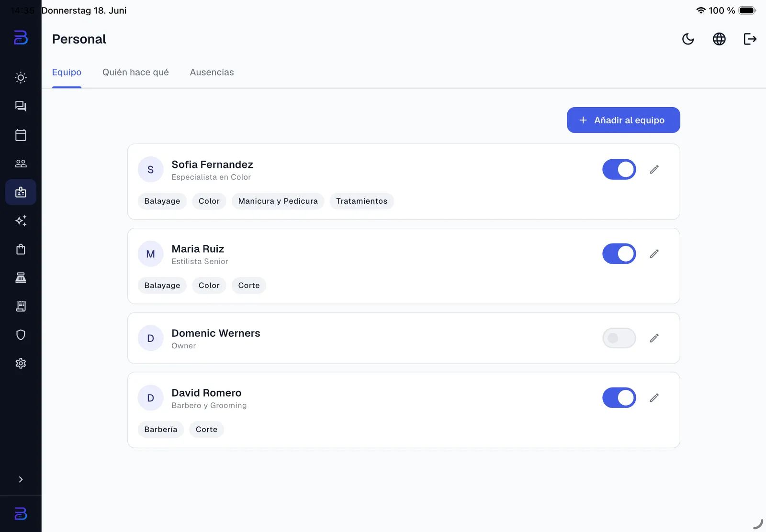Click Sofia's Manicura y Pedicura tag

coord(278,201)
